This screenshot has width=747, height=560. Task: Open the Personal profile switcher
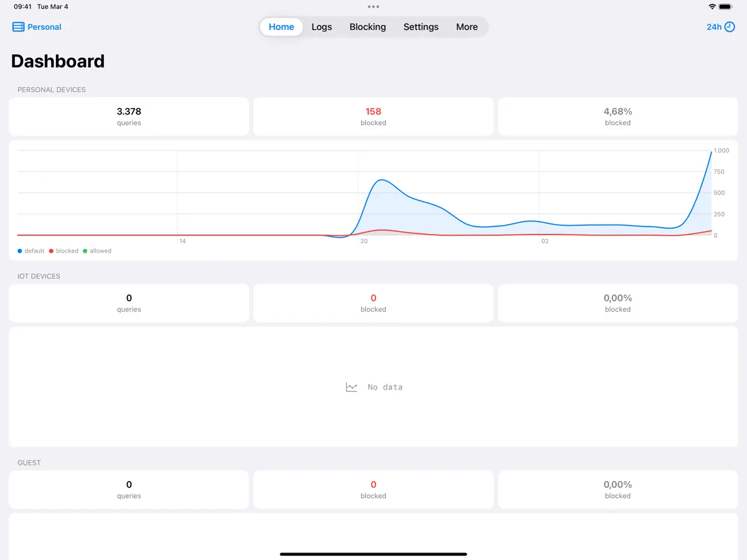click(37, 27)
